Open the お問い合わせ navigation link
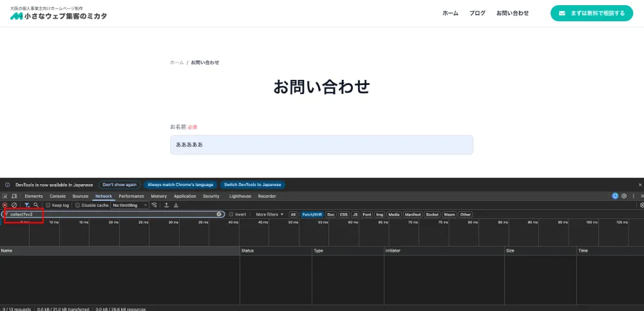644x311 pixels. pyautogui.click(x=513, y=13)
